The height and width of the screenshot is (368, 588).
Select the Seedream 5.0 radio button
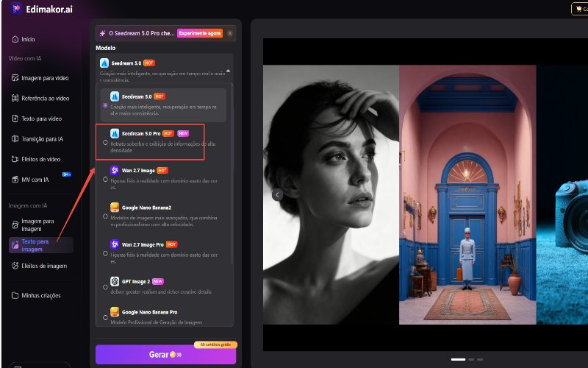click(105, 105)
